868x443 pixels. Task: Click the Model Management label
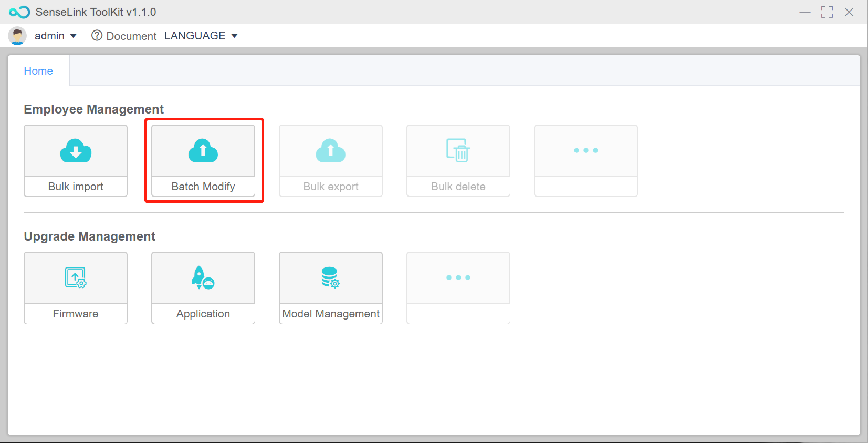[x=331, y=314]
